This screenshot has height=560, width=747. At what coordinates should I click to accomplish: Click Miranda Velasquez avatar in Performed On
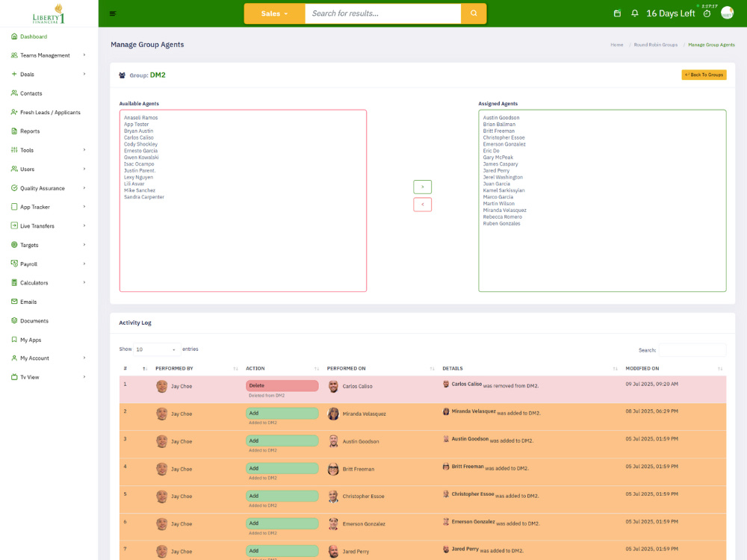pyautogui.click(x=333, y=414)
